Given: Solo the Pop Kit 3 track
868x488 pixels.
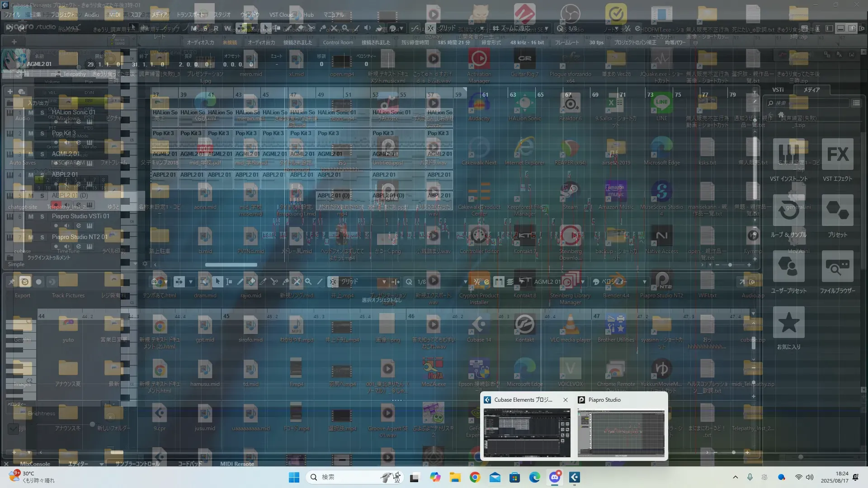Looking at the screenshot, I should [x=42, y=133].
